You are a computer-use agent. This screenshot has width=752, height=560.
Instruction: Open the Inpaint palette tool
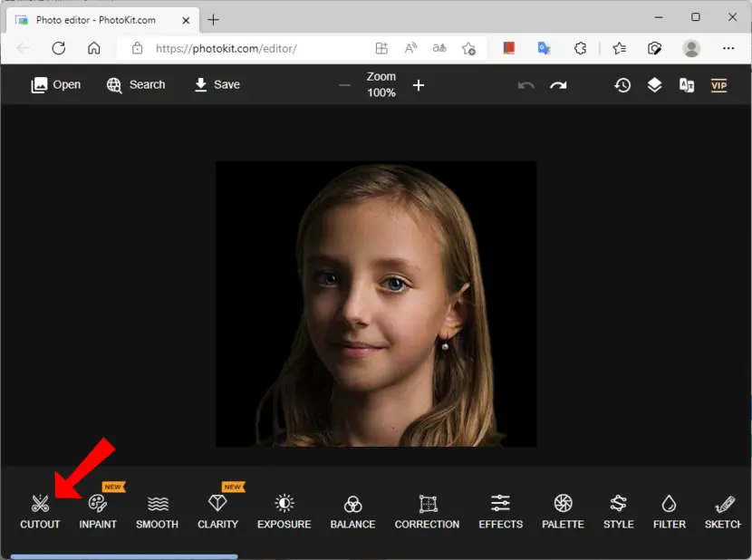[98, 512]
